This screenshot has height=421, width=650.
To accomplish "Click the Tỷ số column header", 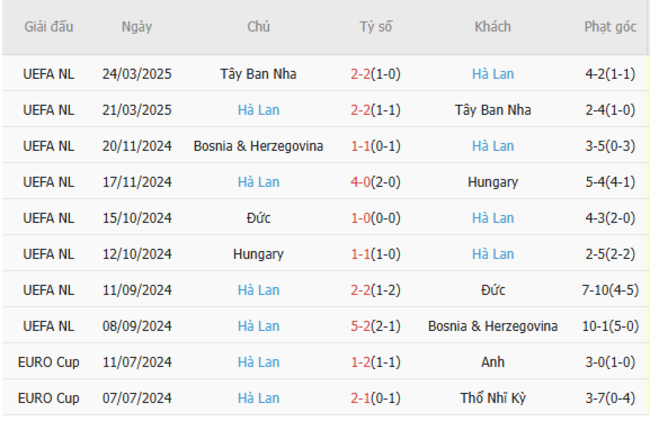I will pos(376,27).
